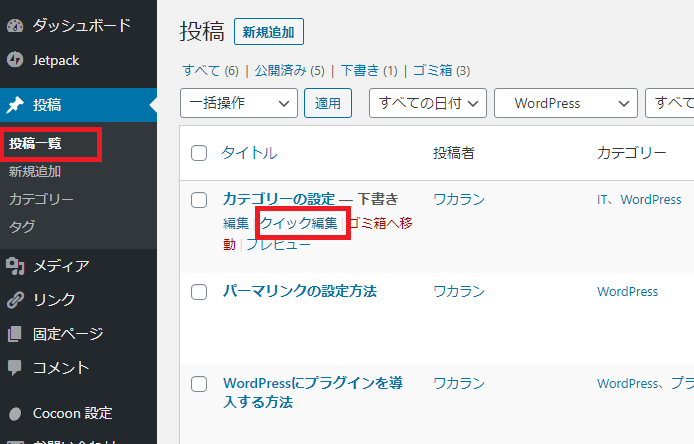Open 投稿一覧 submenu item
Viewport: 694px width, 444px height.
coord(35,143)
